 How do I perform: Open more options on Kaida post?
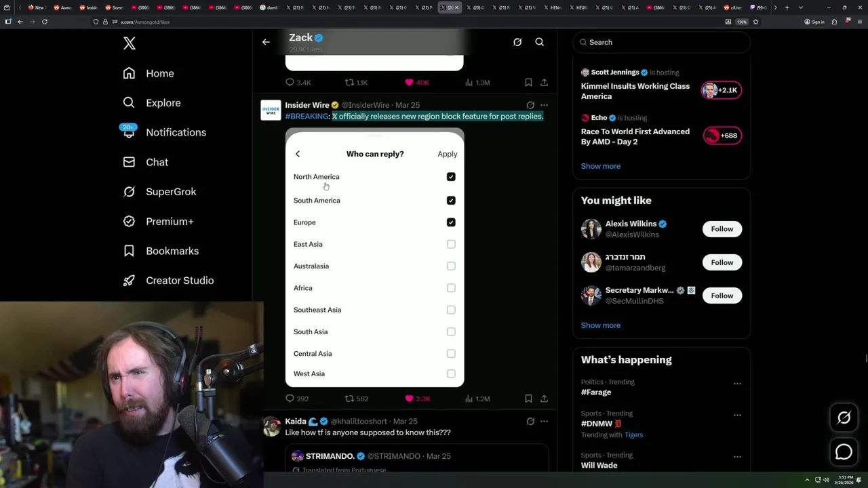click(x=544, y=421)
